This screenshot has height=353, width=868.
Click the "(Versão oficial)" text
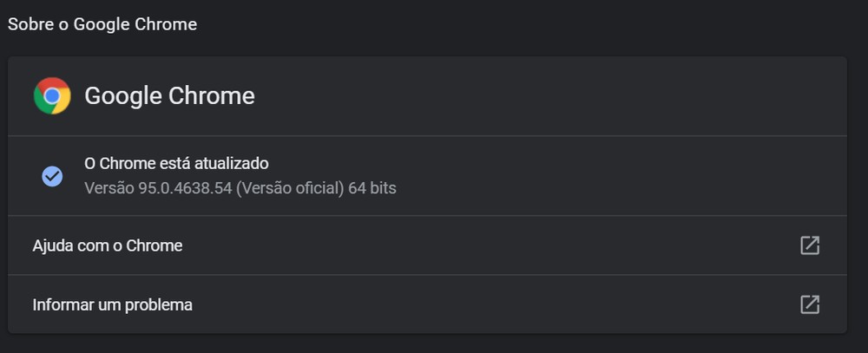click(x=291, y=187)
